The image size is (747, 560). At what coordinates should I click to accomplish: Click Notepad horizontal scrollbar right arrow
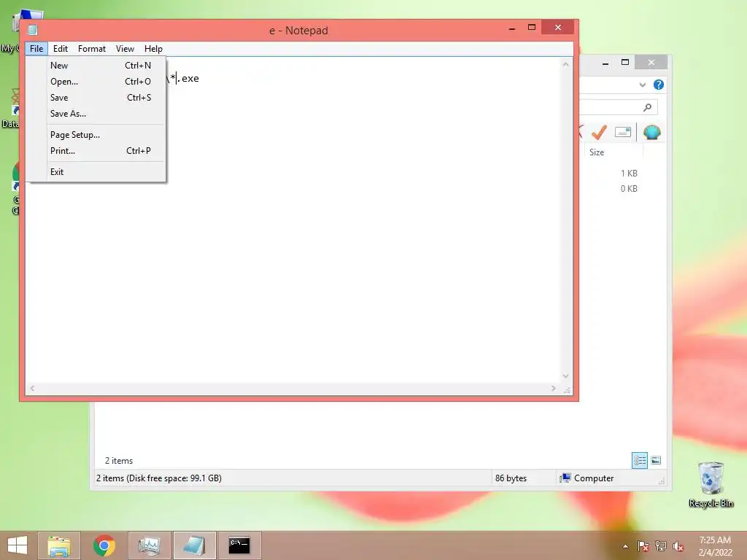pos(553,389)
